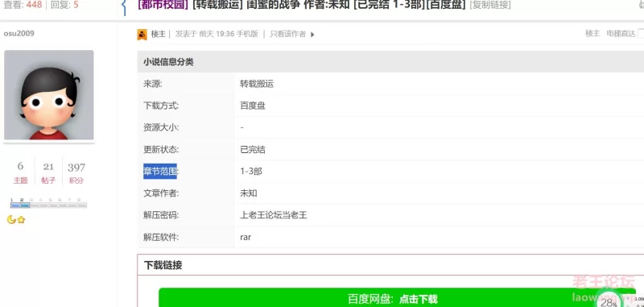
Task: Open the [都市校园] category tag
Action: 163,6
